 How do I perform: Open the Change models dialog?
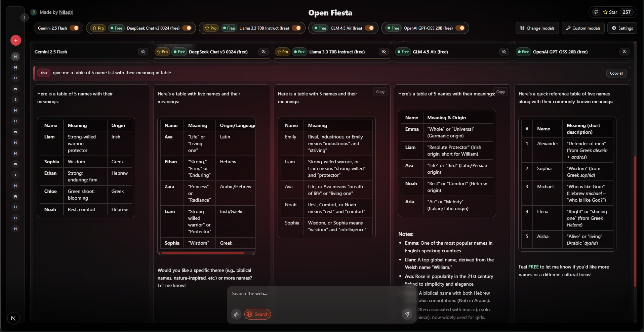537,28
